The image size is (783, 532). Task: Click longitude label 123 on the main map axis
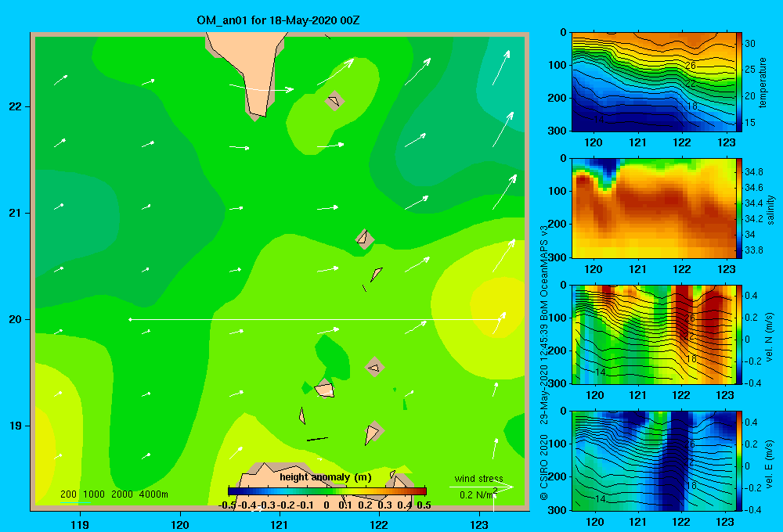(x=479, y=524)
